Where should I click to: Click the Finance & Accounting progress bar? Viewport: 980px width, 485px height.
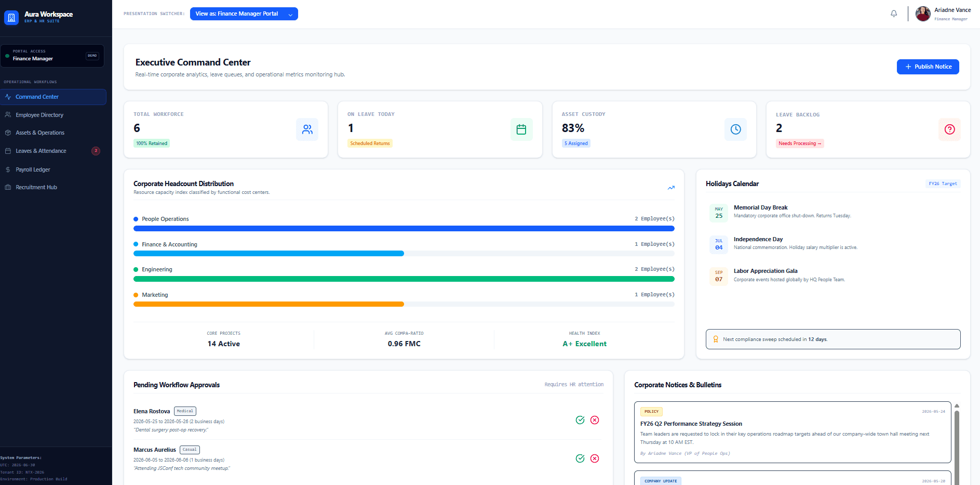[404, 254]
